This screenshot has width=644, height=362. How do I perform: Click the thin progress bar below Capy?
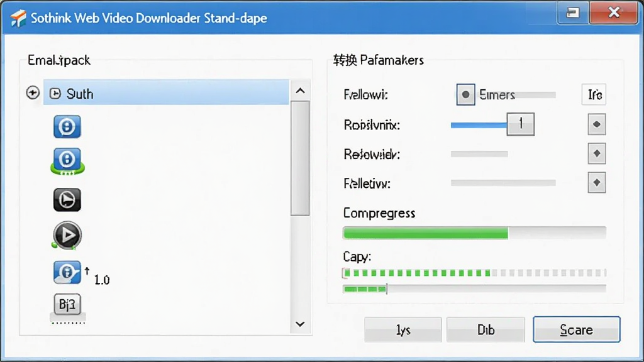[x=474, y=289]
